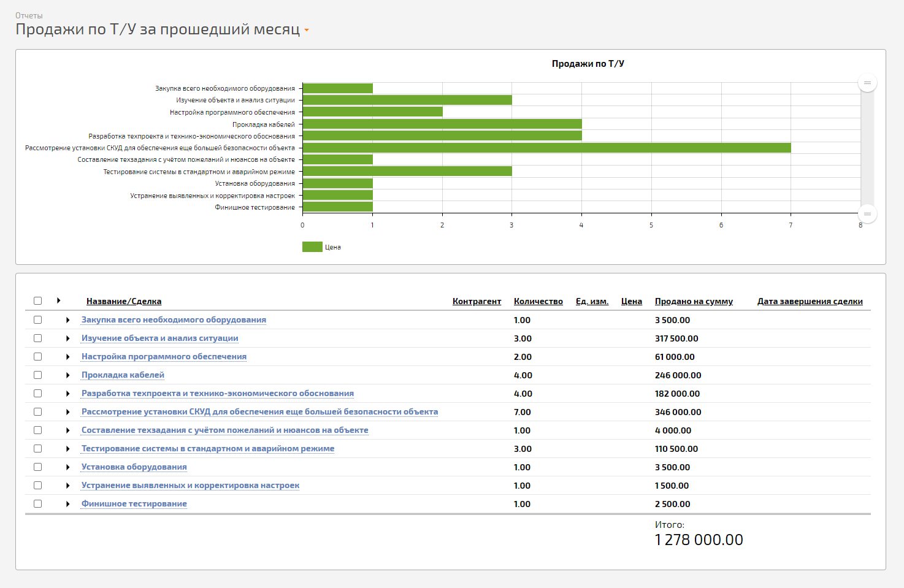Sort by Ед. изм. column header
The width and height of the screenshot is (904, 588).
tap(592, 301)
